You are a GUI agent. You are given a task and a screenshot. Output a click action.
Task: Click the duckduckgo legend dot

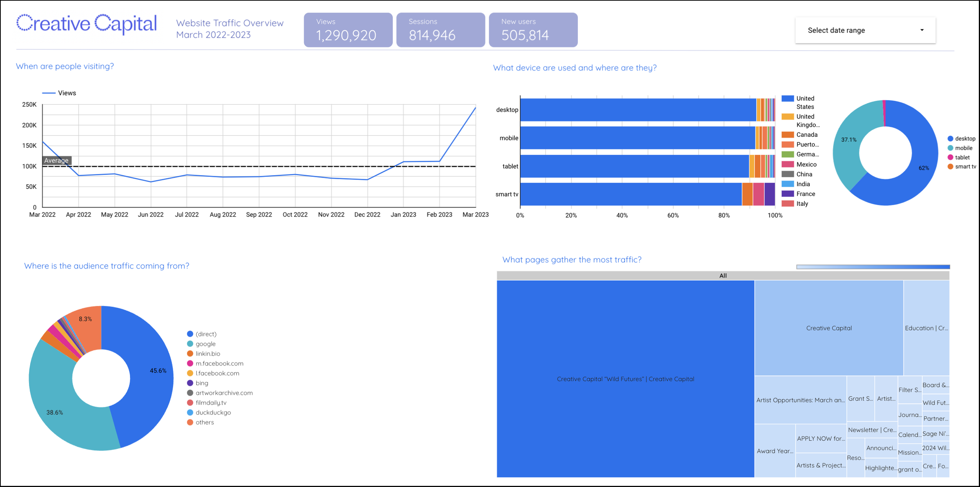[190, 412]
